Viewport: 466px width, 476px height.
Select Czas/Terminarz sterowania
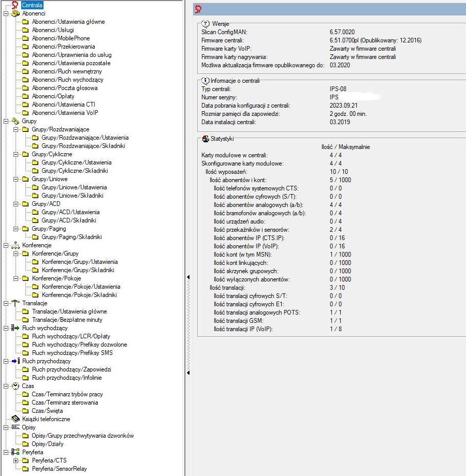[x=65, y=403]
